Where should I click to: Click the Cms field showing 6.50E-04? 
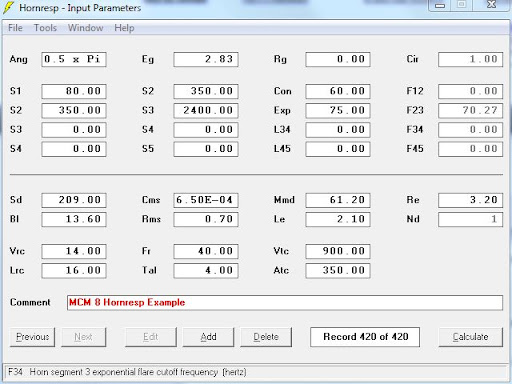coord(206,200)
